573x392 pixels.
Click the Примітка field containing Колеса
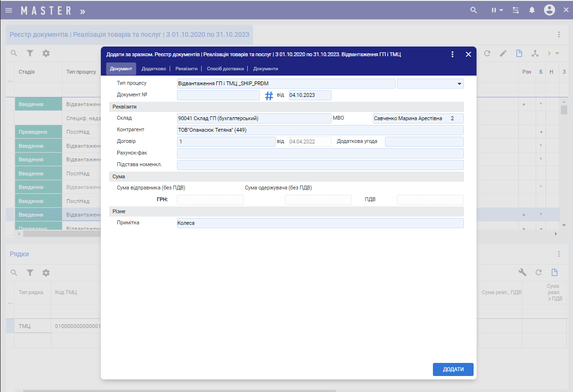(x=320, y=223)
